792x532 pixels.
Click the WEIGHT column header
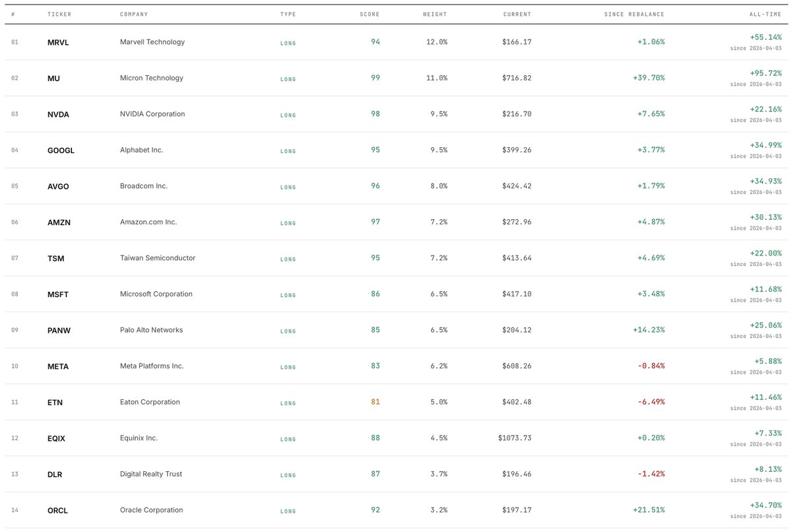435,14
